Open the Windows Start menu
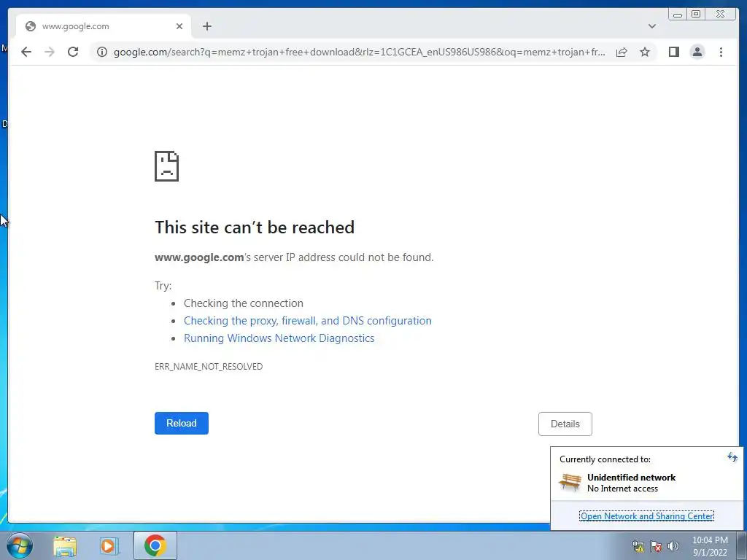This screenshot has width=747, height=560. [x=20, y=545]
